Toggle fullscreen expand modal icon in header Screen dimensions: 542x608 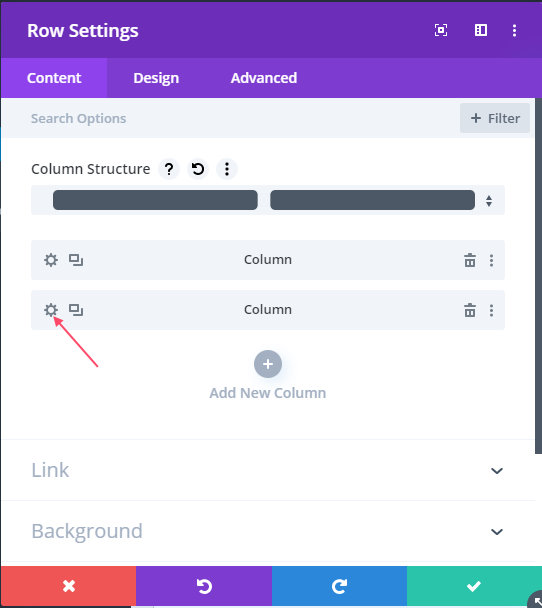point(441,30)
